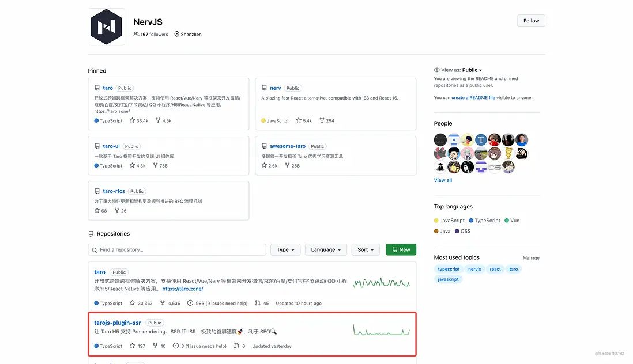
Task: Click the eye icon next to View as
Action: tap(437, 70)
